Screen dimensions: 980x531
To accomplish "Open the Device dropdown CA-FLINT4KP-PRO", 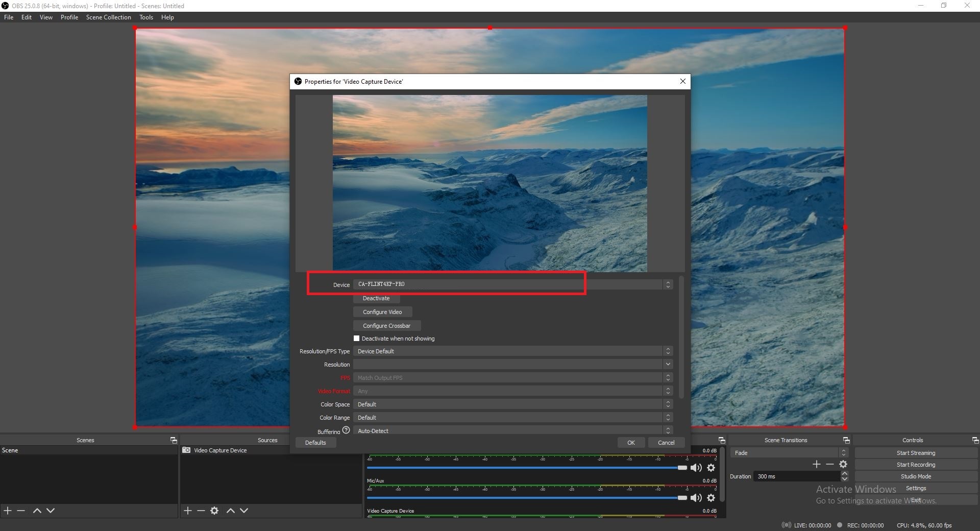I will [x=513, y=284].
